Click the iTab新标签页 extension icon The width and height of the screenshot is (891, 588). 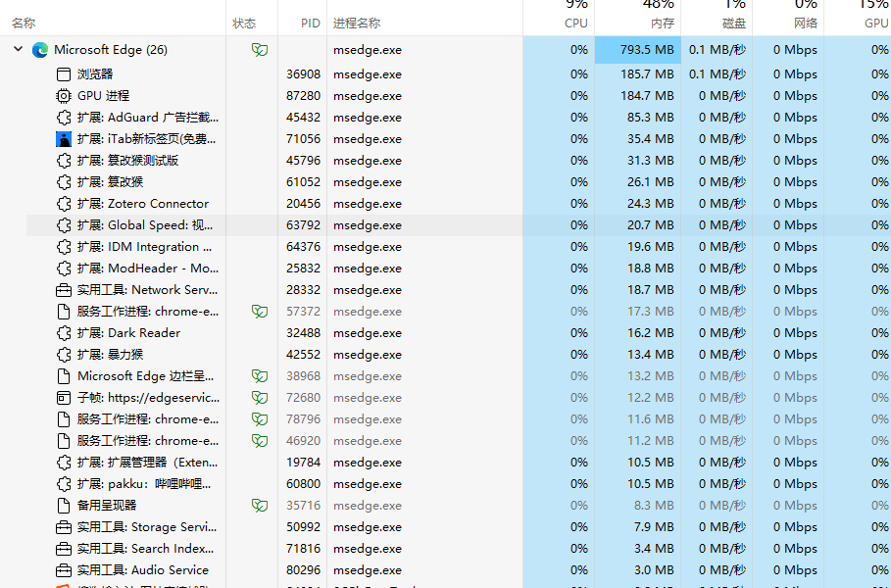click(64, 139)
